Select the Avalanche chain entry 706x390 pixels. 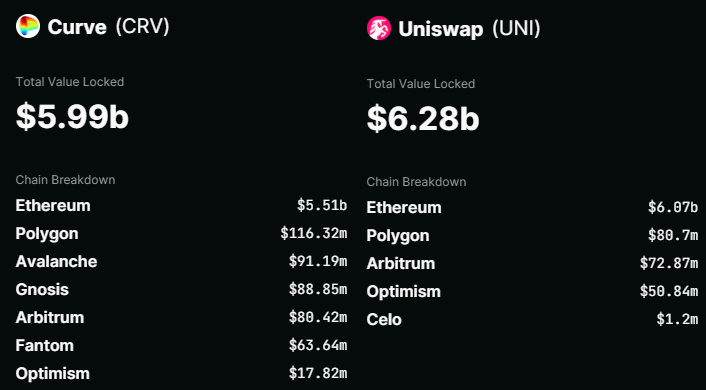coord(181,261)
